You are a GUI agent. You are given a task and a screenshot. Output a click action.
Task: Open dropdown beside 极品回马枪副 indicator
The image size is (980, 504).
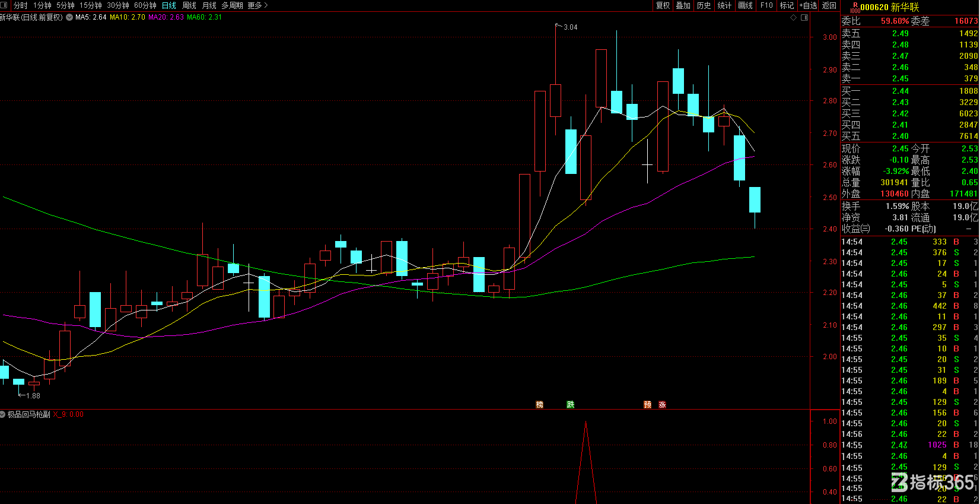coord(3,414)
